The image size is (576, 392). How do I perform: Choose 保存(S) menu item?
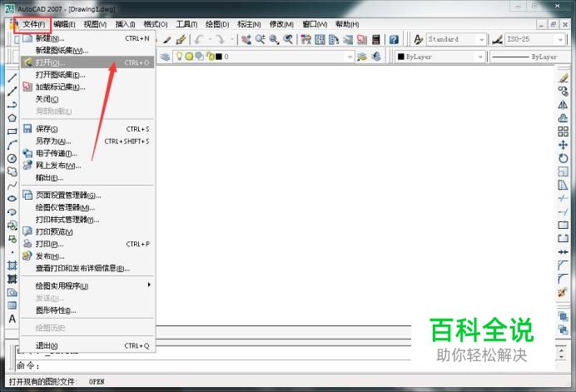tap(87, 129)
